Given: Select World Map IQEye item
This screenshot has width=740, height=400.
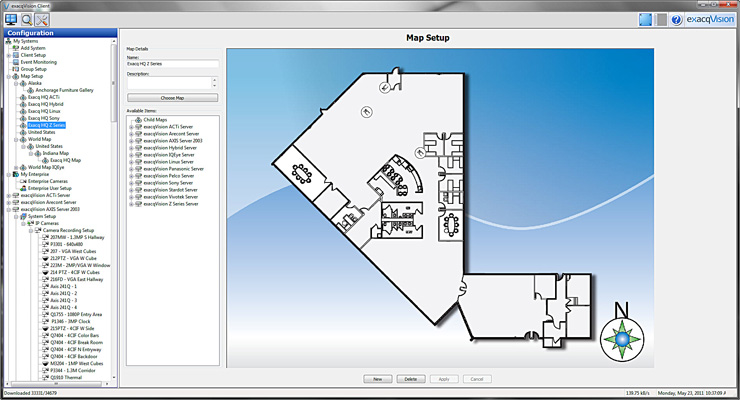Looking at the screenshot, I should (46, 167).
